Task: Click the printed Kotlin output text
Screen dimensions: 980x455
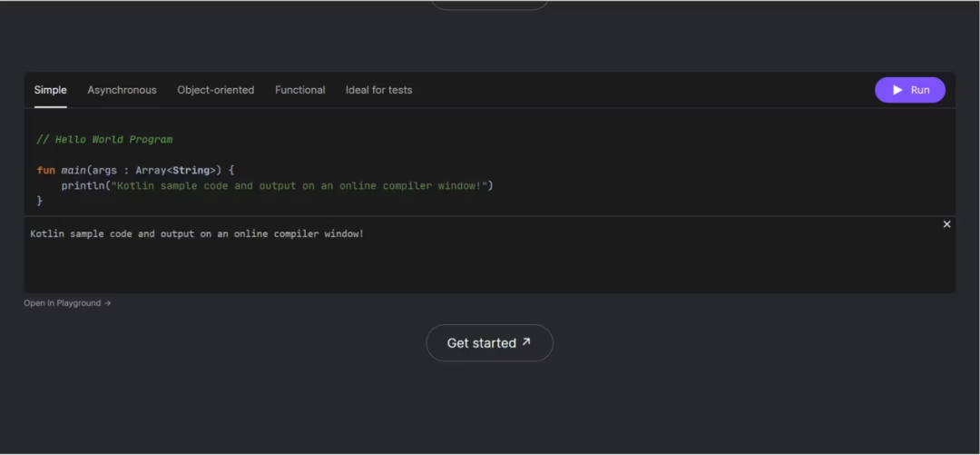Action: click(x=197, y=234)
